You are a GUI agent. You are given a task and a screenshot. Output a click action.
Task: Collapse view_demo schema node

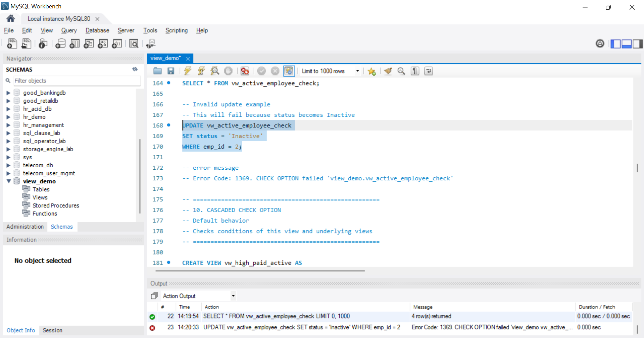tap(9, 181)
